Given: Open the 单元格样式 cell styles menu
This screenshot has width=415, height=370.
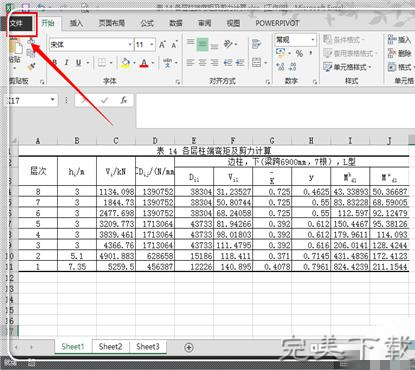Looking at the screenshot, I should (347, 67).
